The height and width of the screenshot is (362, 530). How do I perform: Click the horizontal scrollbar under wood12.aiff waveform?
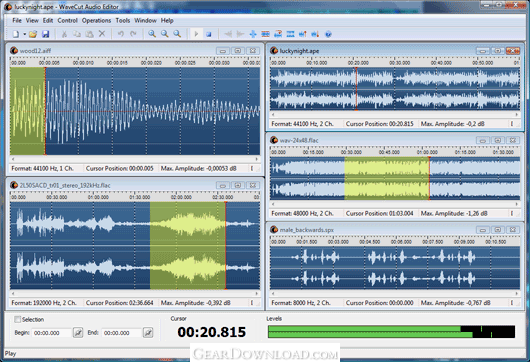pos(135,159)
